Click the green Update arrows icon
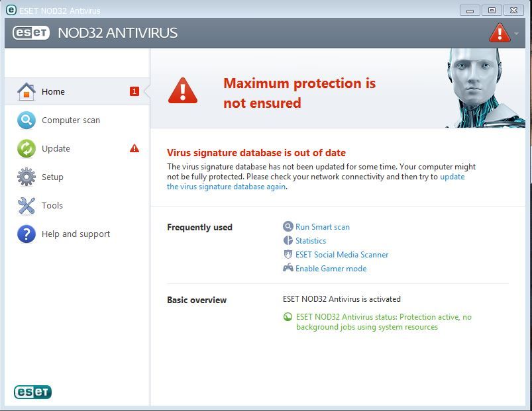 pyautogui.click(x=26, y=149)
